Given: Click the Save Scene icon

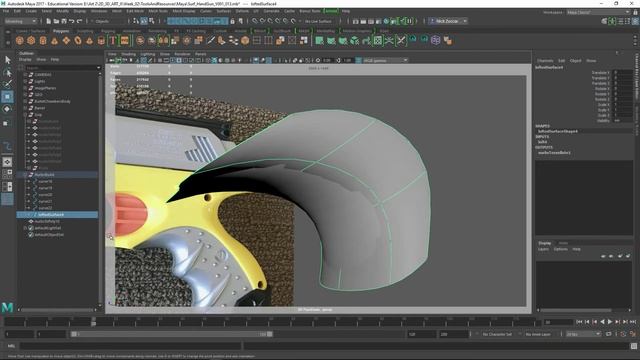Looking at the screenshot, I should tap(64, 21).
